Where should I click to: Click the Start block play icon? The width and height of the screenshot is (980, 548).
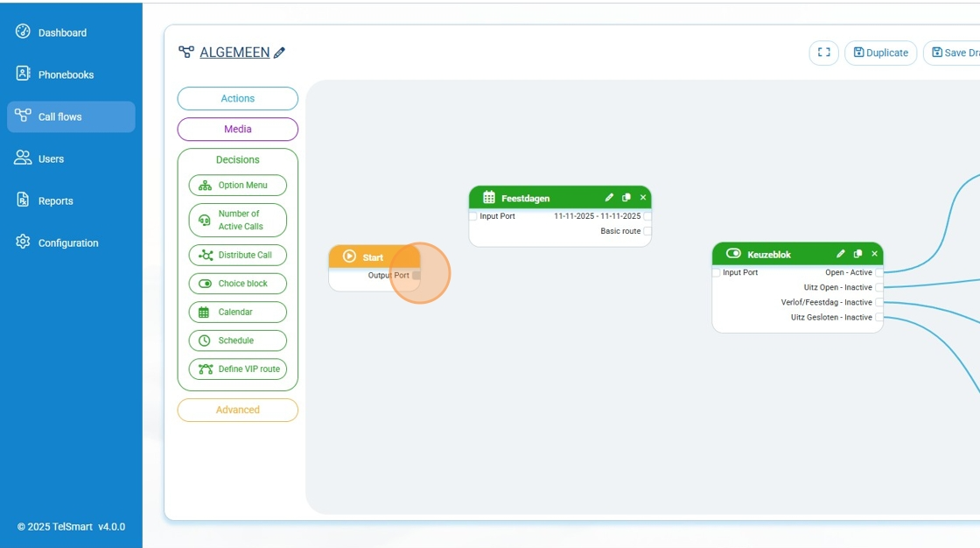point(350,256)
